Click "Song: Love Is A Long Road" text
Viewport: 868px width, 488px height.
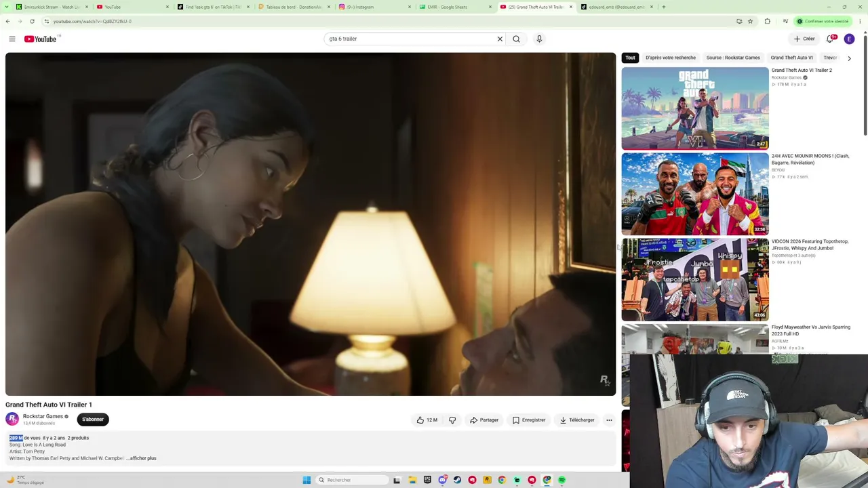click(x=37, y=445)
